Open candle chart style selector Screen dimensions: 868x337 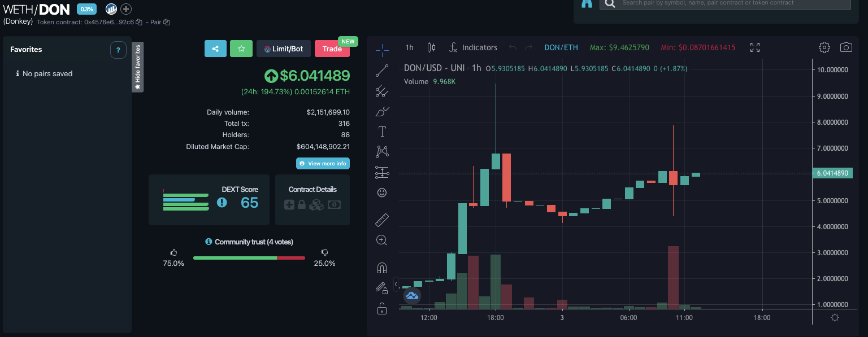click(x=432, y=47)
